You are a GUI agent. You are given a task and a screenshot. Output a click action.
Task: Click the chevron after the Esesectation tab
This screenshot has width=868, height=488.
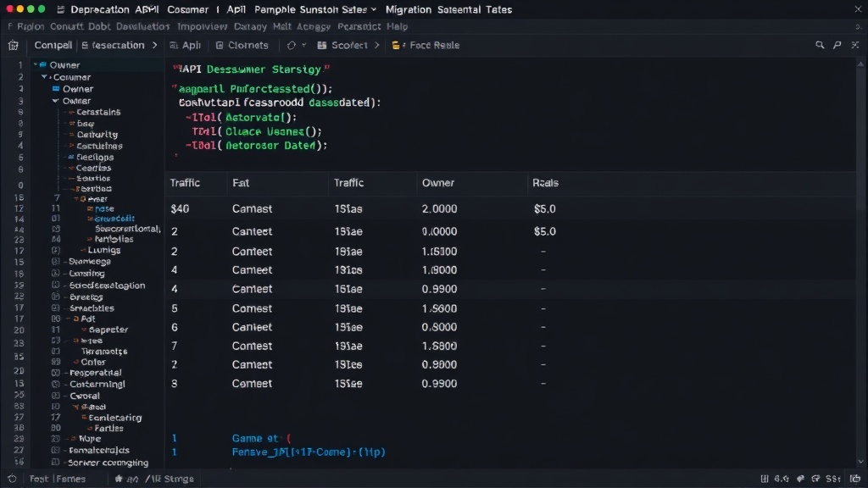tap(154, 46)
